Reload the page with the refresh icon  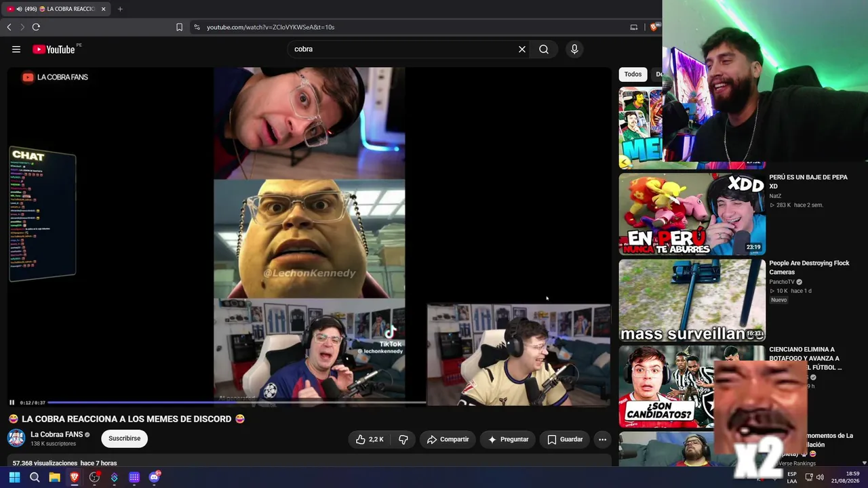(x=36, y=27)
